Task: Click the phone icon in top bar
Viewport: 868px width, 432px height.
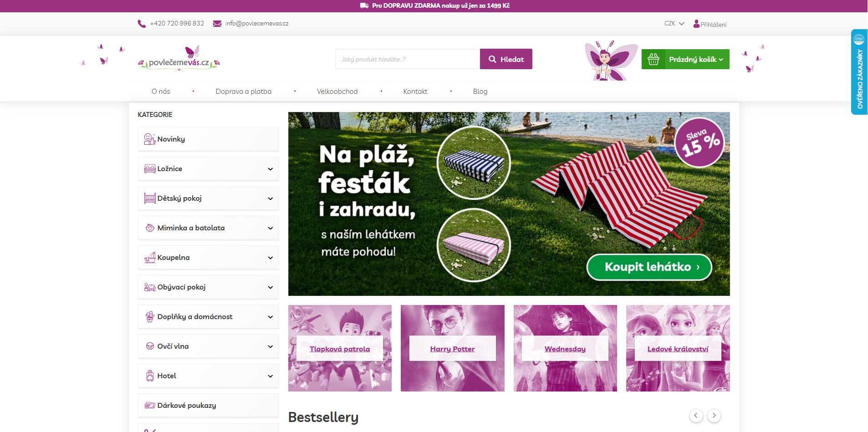Action: point(142,24)
